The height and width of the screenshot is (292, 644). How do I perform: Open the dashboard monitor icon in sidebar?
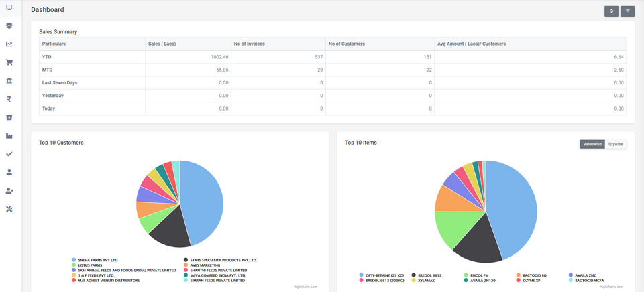click(x=9, y=7)
